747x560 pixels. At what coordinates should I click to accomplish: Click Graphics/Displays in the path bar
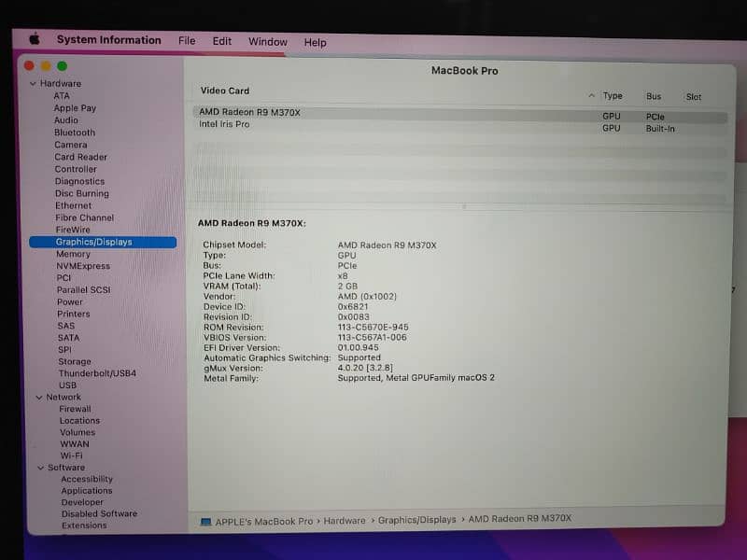[x=416, y=520]
